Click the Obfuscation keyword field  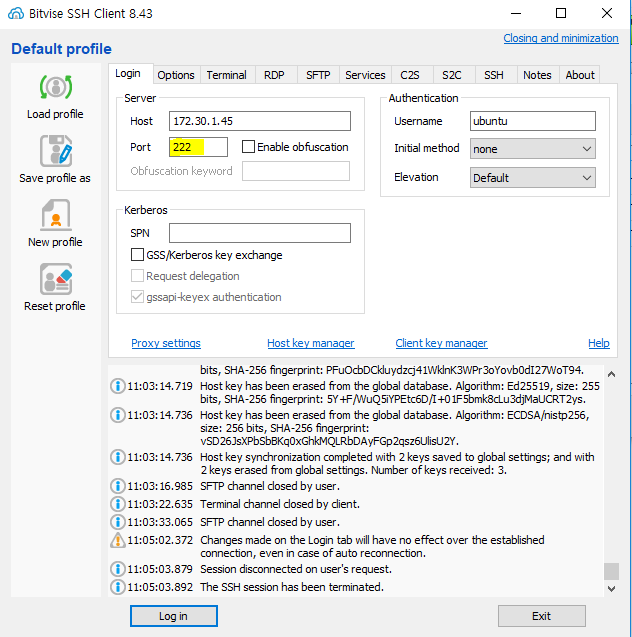[x=296, y=171]
